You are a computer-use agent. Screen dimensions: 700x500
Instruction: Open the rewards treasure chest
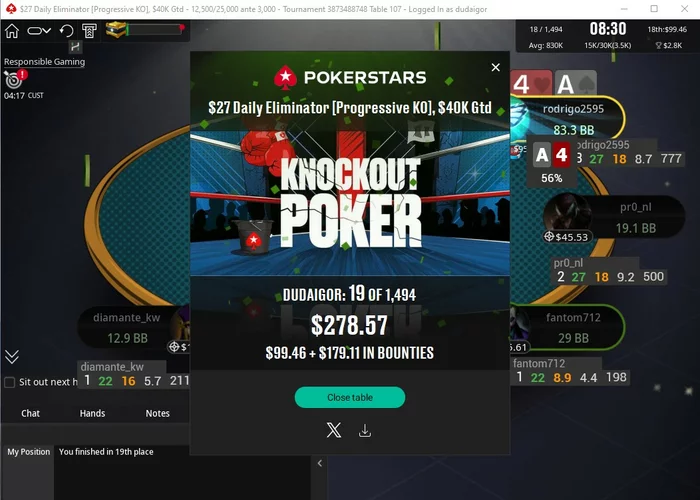tap(115, 30)
